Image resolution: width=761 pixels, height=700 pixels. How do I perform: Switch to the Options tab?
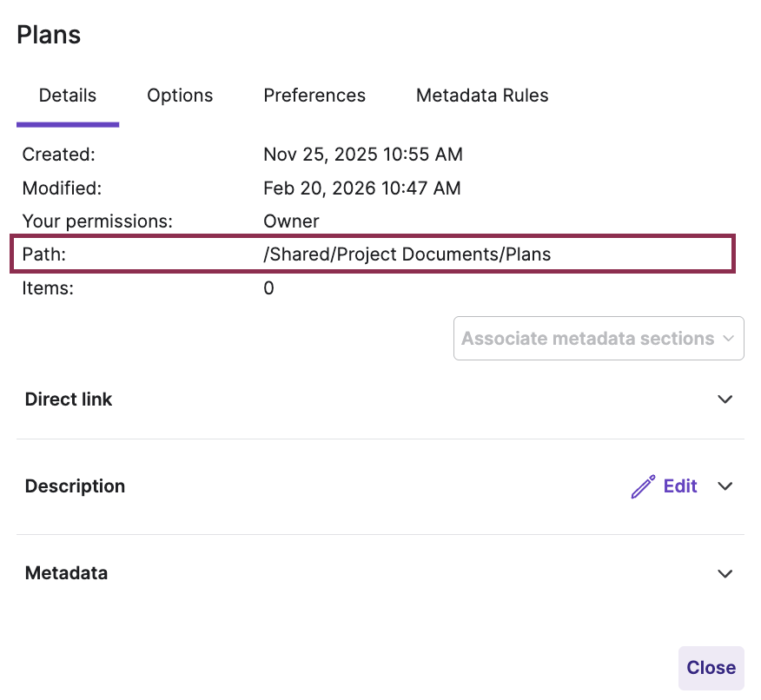point(180,96)
